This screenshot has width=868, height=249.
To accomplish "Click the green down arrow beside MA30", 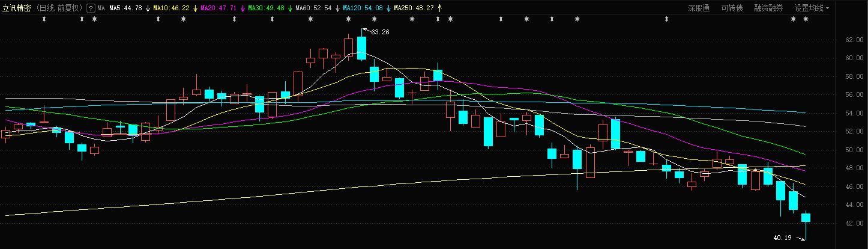I will pyautogui.click(x=290, y=8).
